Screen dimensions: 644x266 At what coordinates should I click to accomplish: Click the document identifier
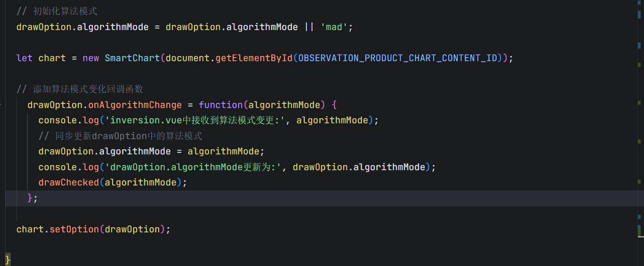(188, 58)
